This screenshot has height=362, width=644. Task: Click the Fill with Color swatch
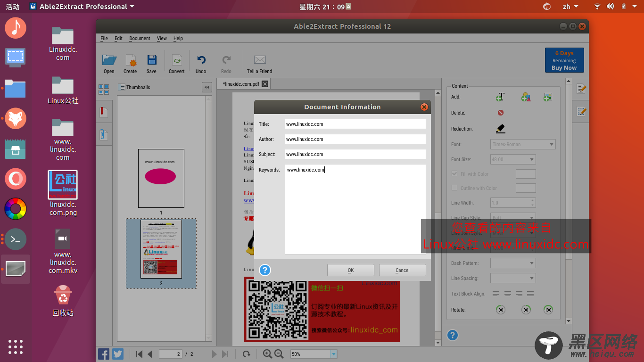pos(526,174)
